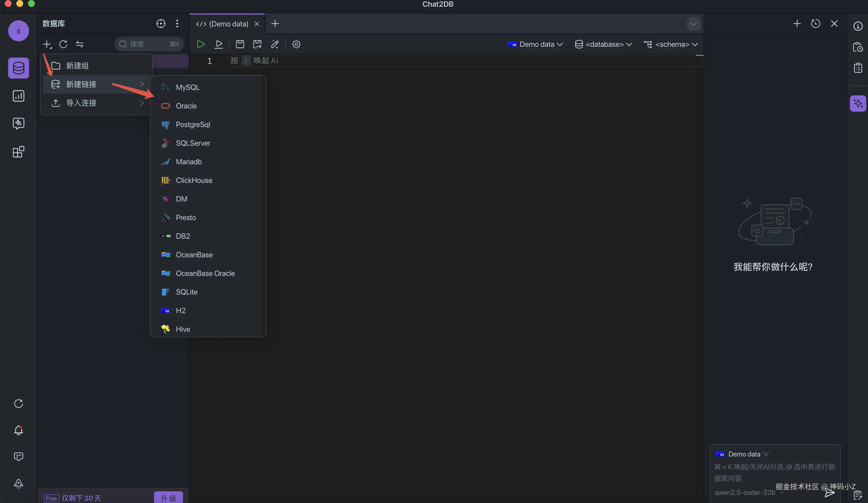Click the format SQL magic wand icon

275,44
